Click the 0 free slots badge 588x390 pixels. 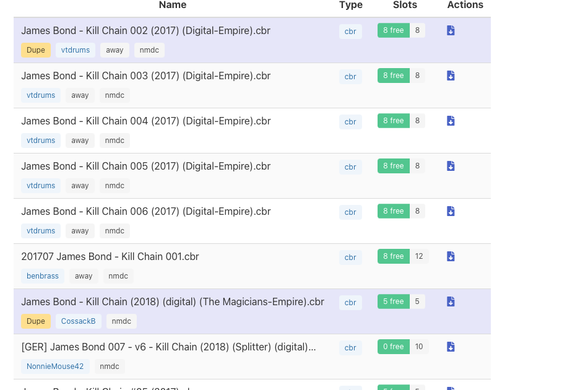click(x=393, y=347)
